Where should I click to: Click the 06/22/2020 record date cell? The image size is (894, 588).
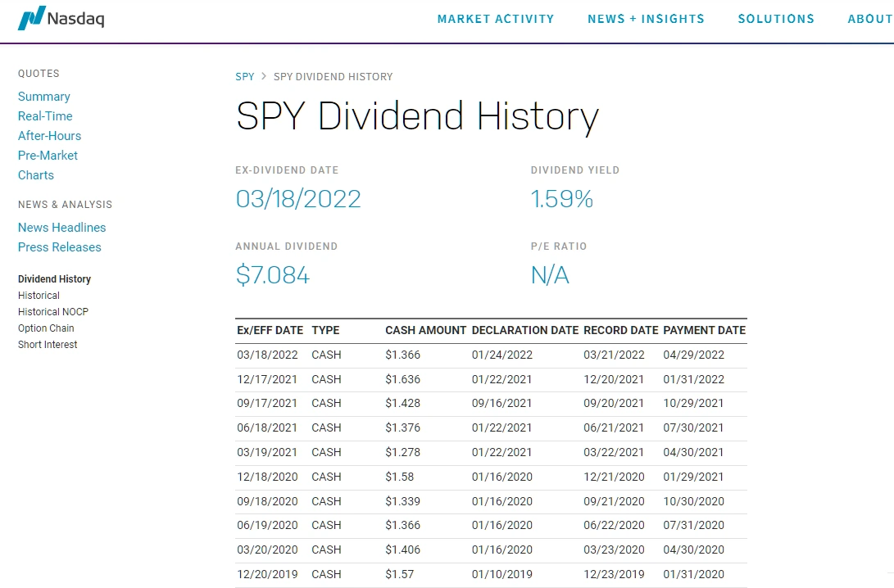point(614,525)
